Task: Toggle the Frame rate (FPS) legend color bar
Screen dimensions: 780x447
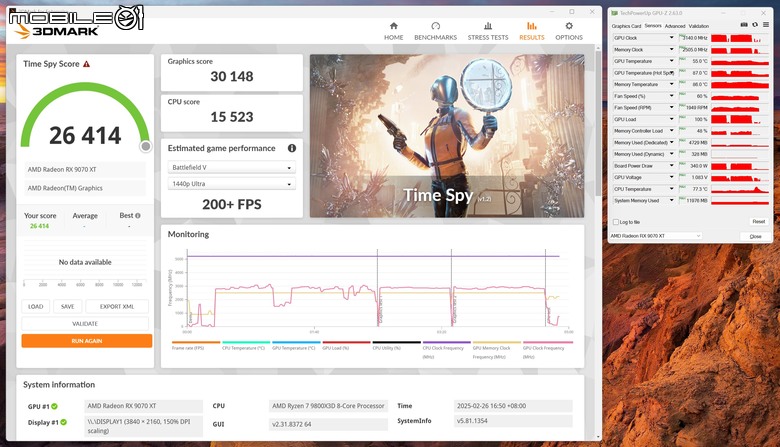Action: [195, 342]
